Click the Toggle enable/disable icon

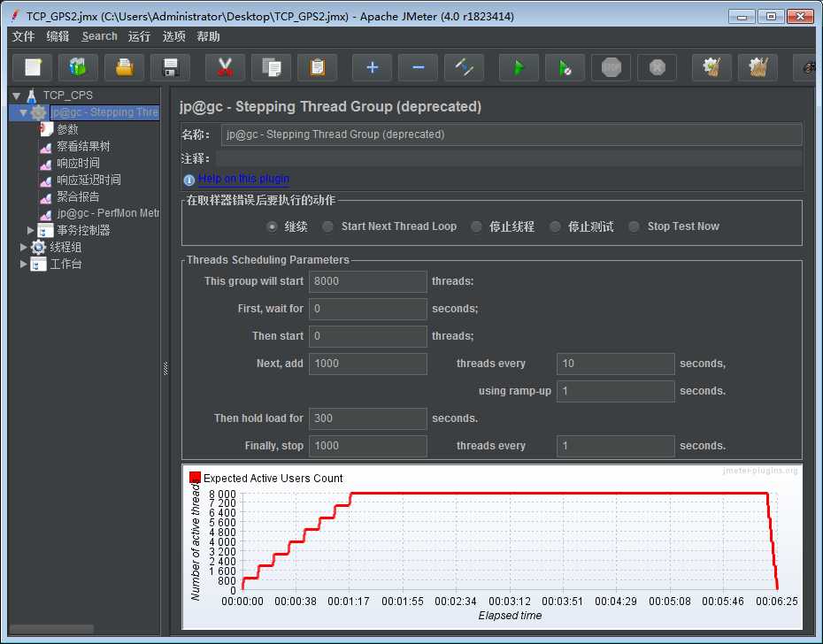(464, 67)
